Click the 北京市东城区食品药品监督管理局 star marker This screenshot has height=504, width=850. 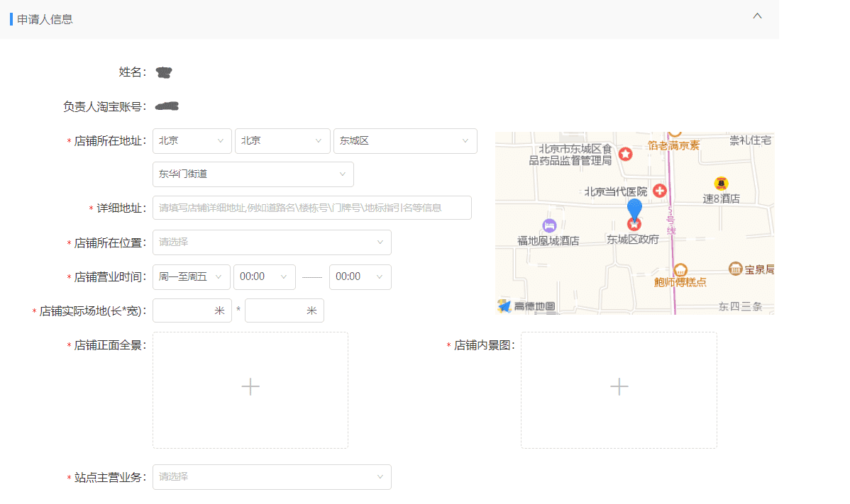pos(626,155)
